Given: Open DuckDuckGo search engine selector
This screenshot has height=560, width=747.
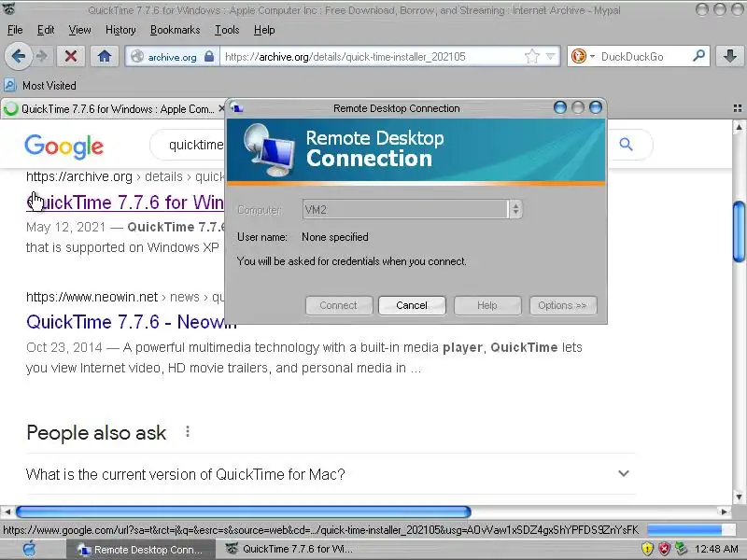Looking at the screenshot, I should 582,57.
